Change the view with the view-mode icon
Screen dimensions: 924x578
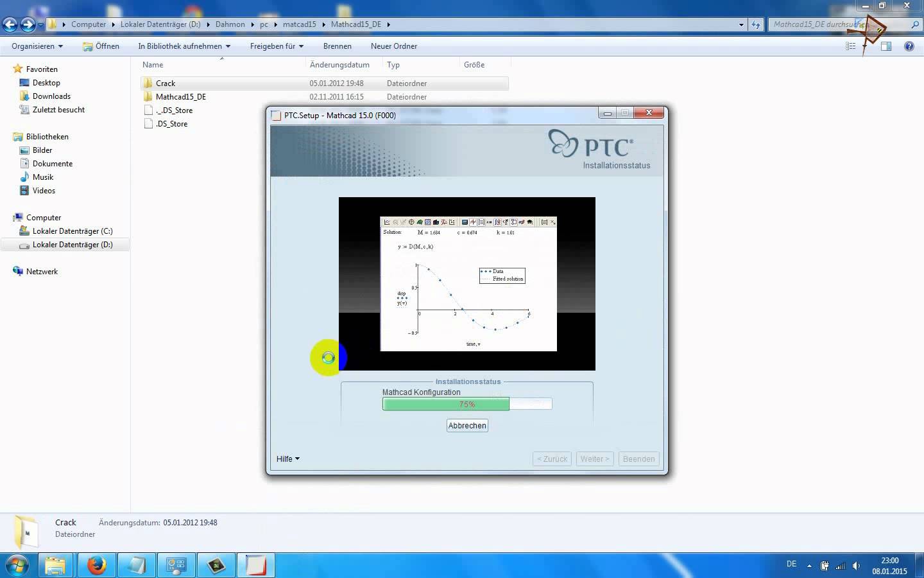(851, 46)
